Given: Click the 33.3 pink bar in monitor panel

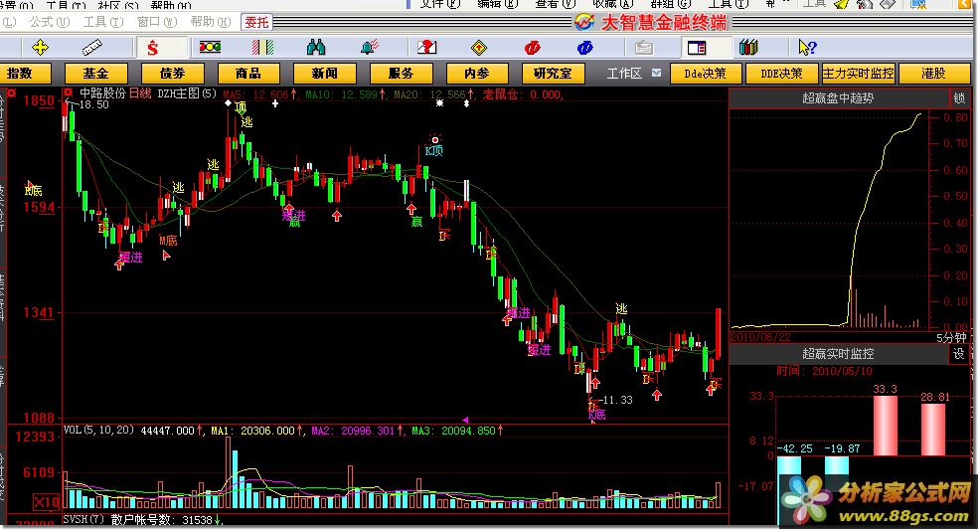Looking at the screenshot, I should (x=885, y=425).
